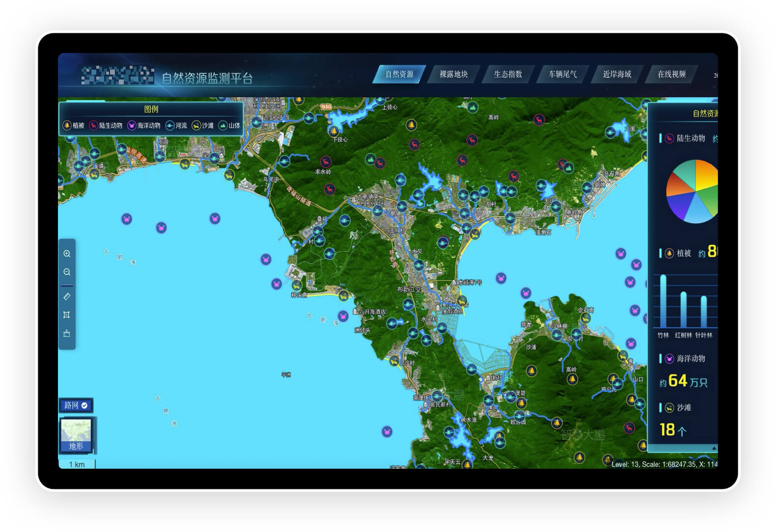Toggle the 路网 road network checkbox
This screenshot has width=776, height=532.
[84, 405]
